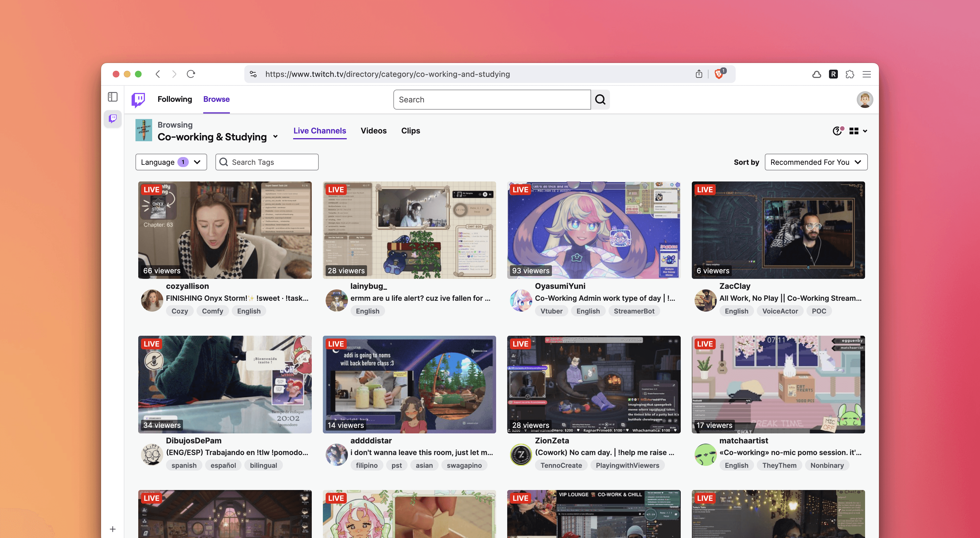Screen dimensions: 980x538
Task: Switch to the Videos tab
Action: (x=374, y=131)
